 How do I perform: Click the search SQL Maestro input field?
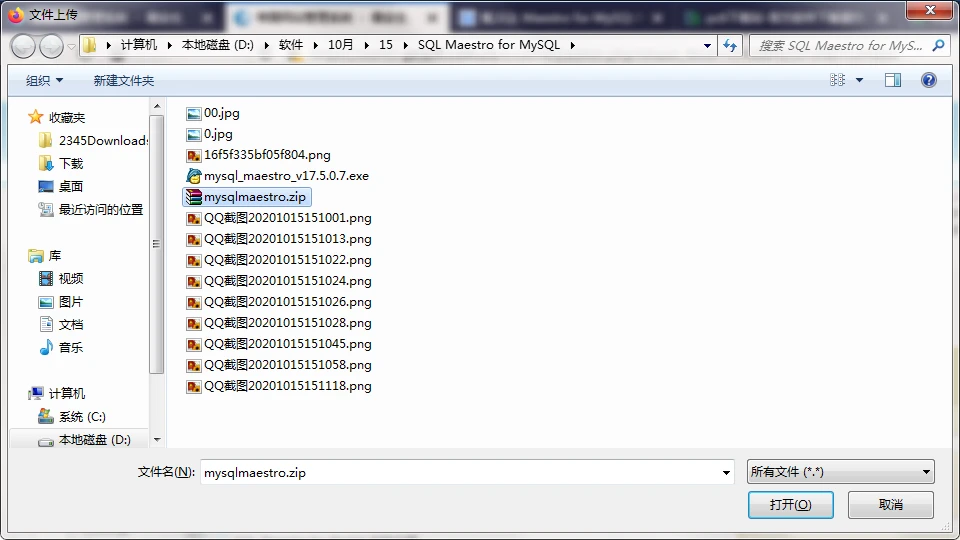839,45
